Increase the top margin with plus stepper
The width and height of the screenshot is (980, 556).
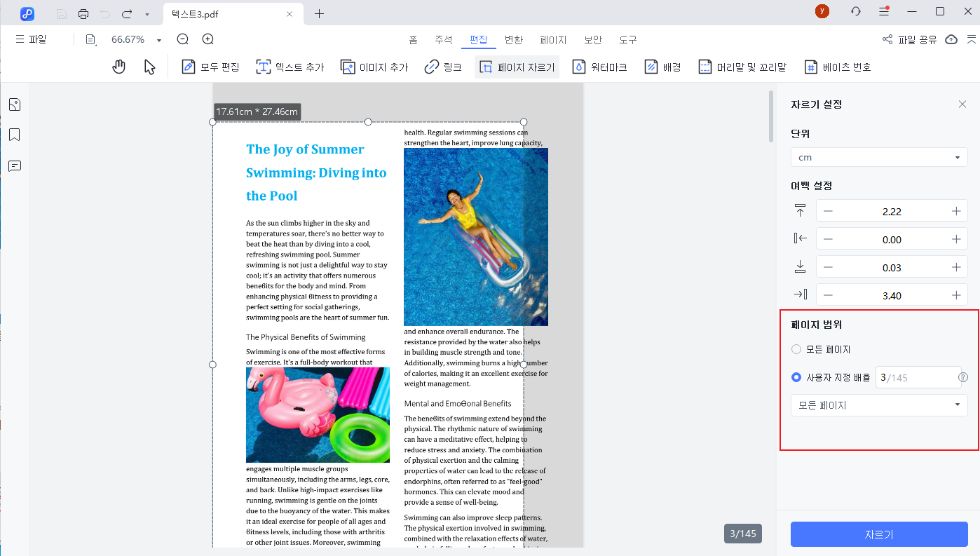point(956,210)
